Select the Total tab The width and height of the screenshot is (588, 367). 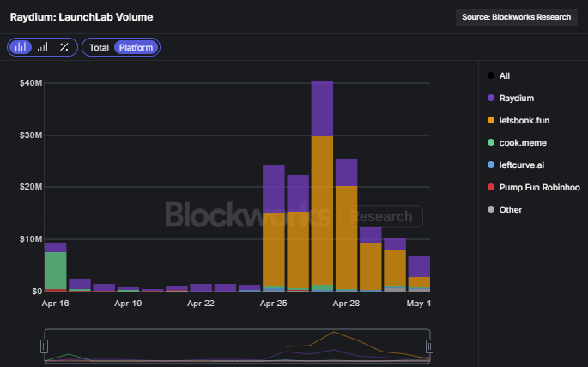pos(99,47)
